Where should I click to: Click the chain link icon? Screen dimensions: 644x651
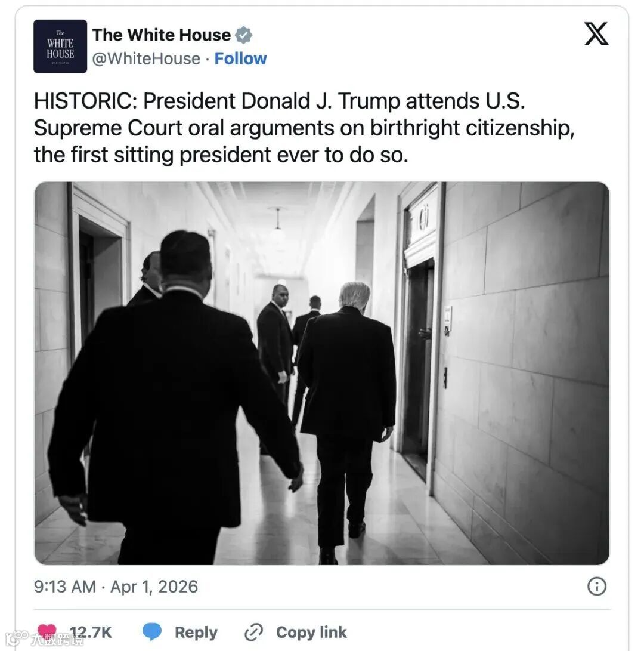tap(253, 633)
